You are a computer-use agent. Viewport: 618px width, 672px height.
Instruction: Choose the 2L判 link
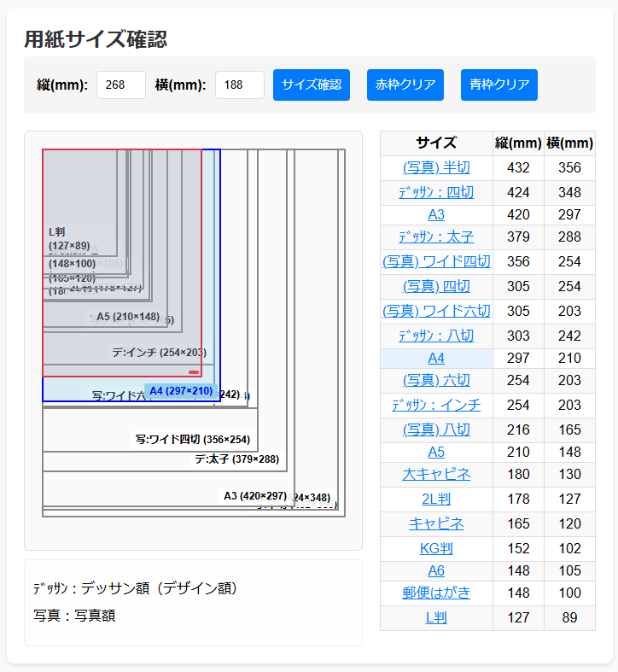436,500
